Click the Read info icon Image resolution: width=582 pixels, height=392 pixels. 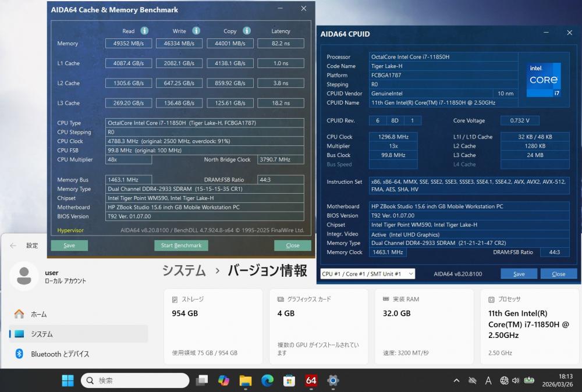point(144,31)
